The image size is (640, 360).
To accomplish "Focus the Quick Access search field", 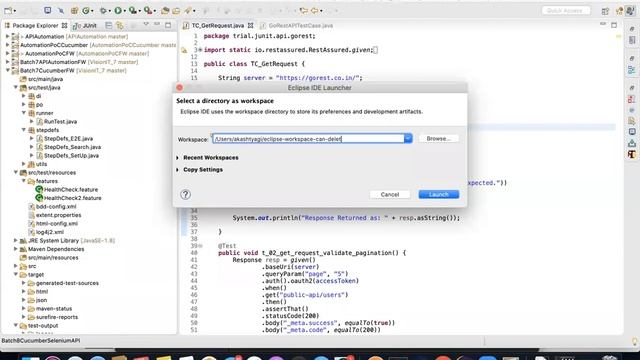I will click(x=566, y=10).
